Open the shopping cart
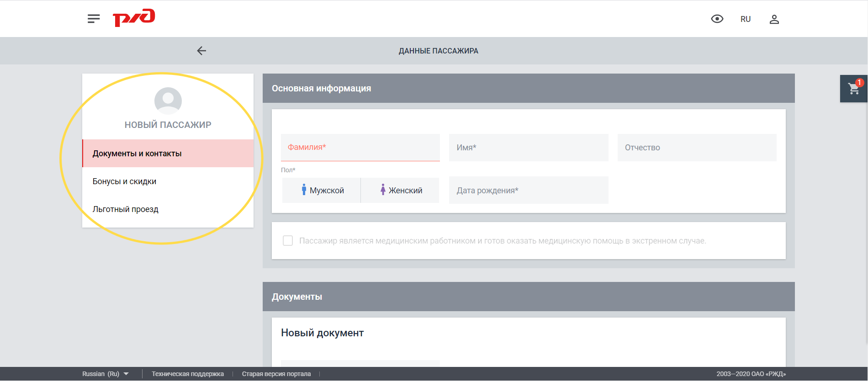Screen dimensions: 868x382 [x=853, y=89]
